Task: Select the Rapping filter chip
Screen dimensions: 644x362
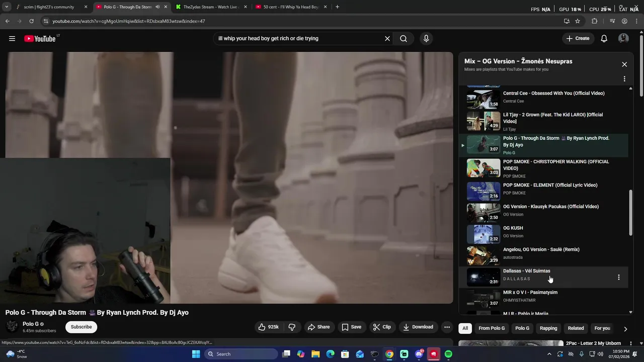Action: (548, 328)
